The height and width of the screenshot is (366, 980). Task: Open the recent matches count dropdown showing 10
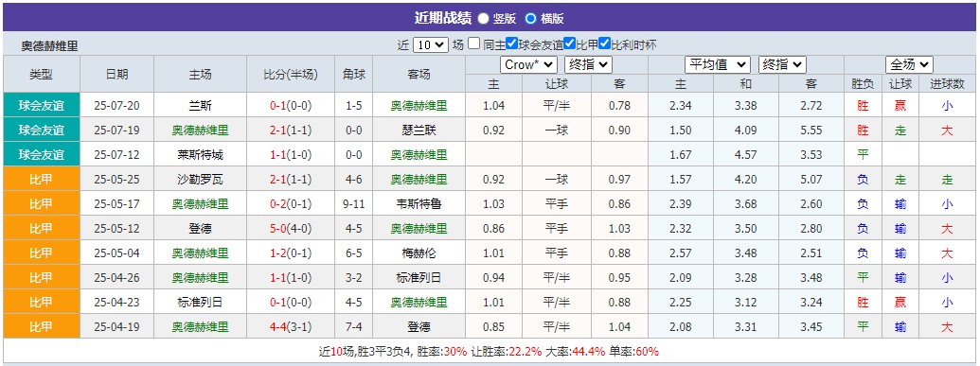[x=431, y=45]
